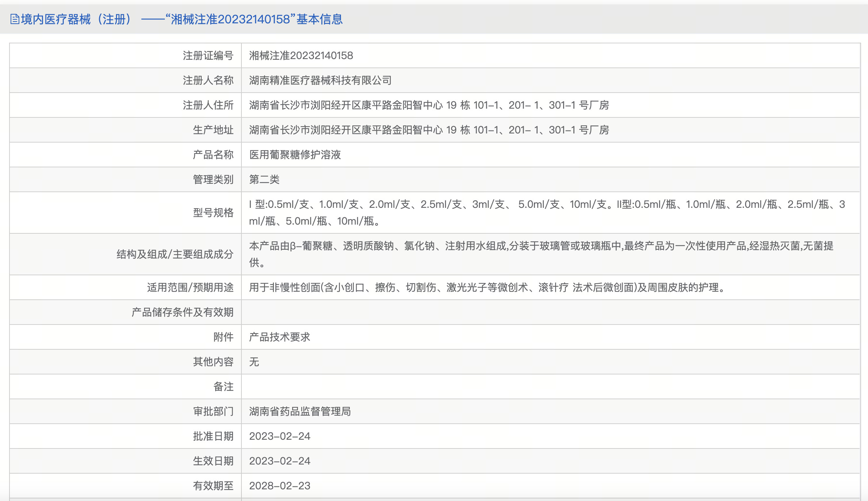Click the composition text starting with 本产品由β-葡聚糖
The image size is (868, 501).
coord(541,254)
